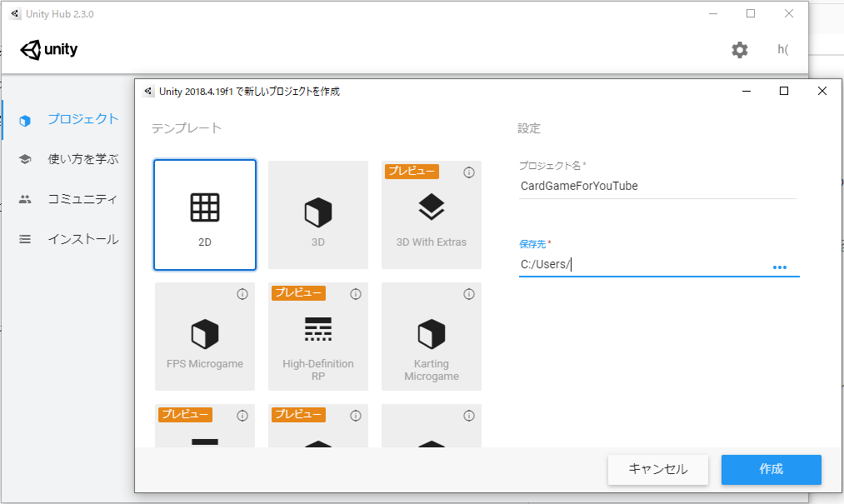Screen dimensions: 844x504
Task: Click the community people icon
Action: point(25,199)
